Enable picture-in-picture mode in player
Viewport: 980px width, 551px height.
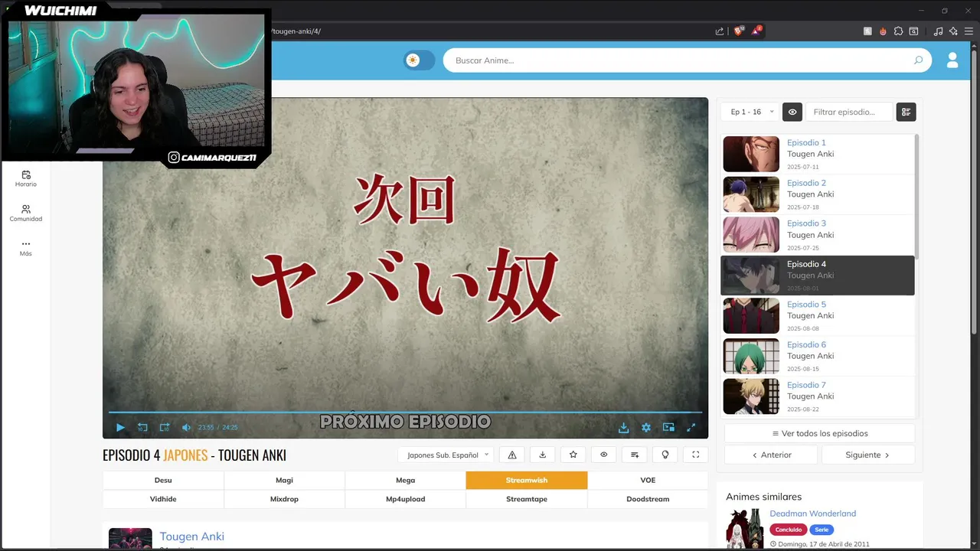[x=668, y=427]
